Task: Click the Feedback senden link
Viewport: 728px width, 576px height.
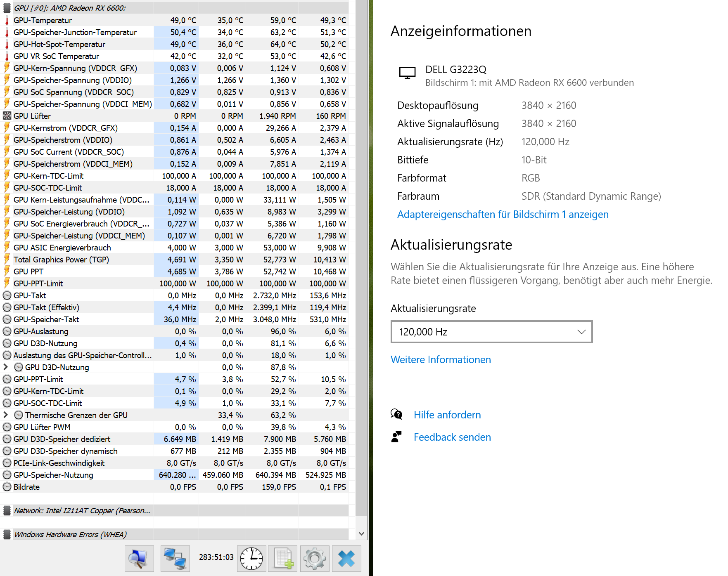Action: (452, 437)
